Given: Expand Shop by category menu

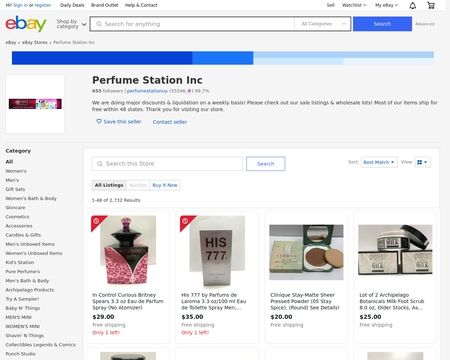Looking at the screenshot, I should pyautogui.click(x=71, y=24).
